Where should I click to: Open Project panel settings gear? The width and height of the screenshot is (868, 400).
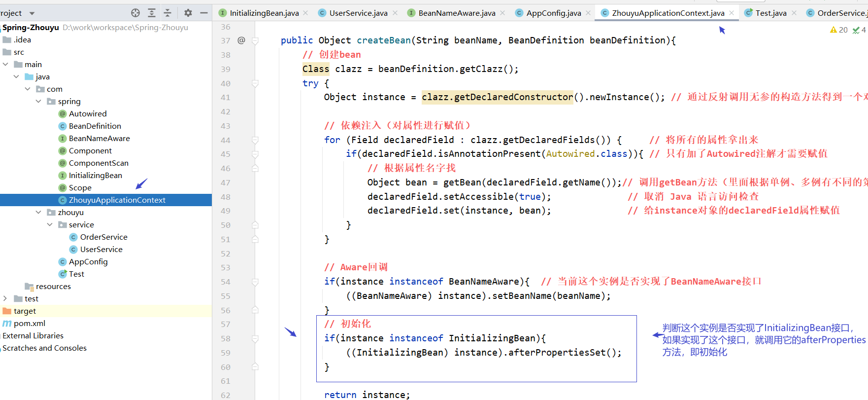(x=188, y=13)
